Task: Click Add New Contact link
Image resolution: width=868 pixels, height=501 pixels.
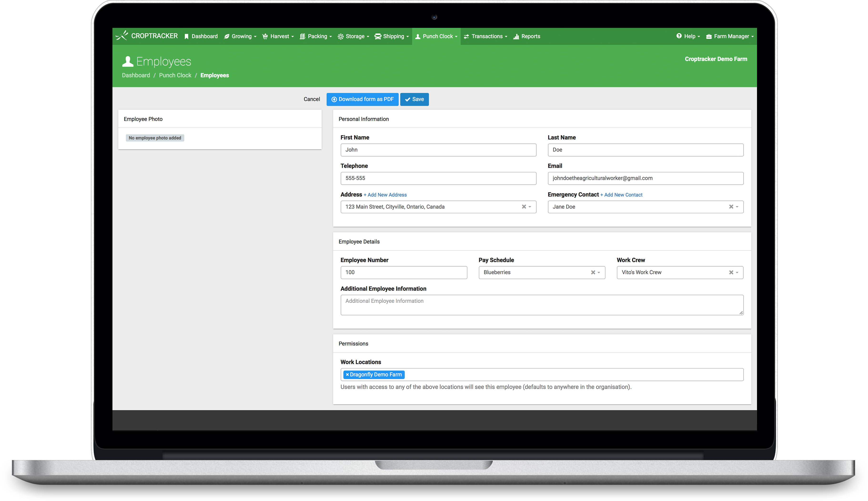Action: (x=621, y=195)
